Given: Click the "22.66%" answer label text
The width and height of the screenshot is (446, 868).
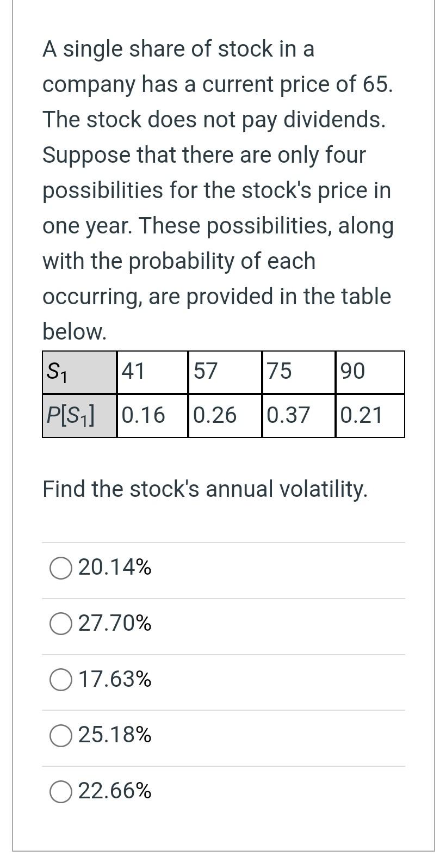Looking at the screenshot, I should 115,791.
